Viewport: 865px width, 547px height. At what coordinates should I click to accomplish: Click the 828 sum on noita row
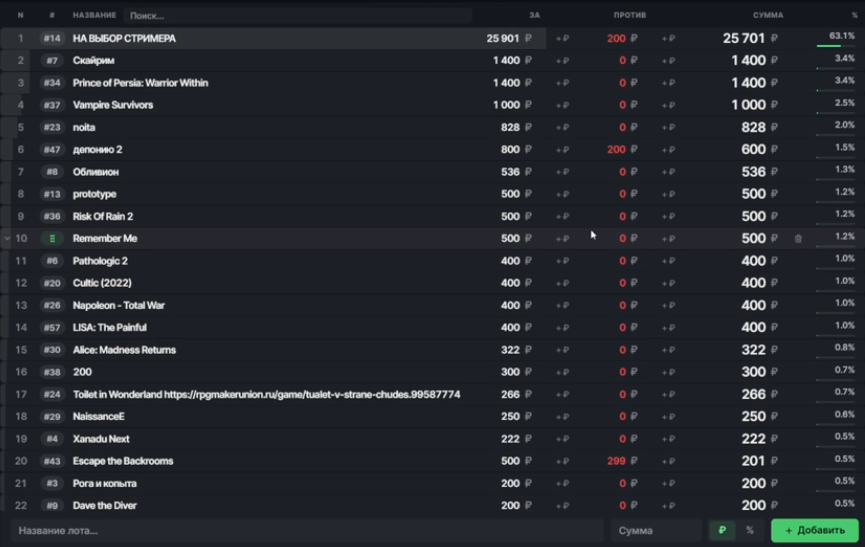[x=753, y=127]
